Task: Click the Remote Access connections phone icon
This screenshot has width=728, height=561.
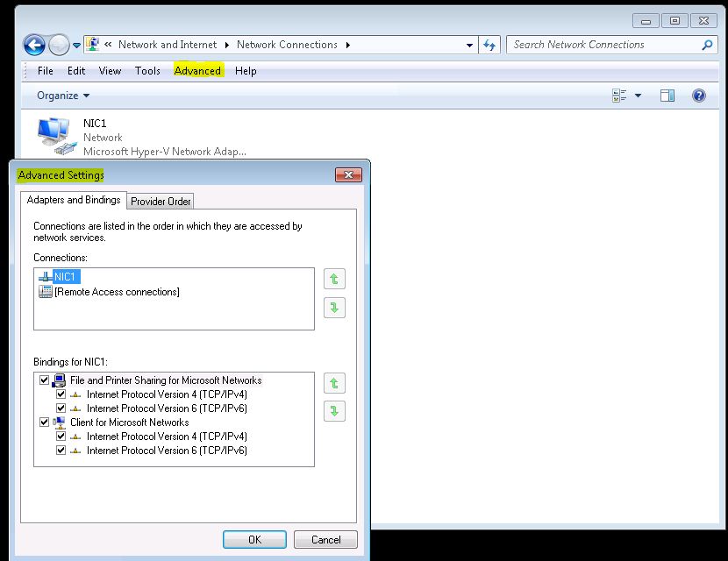Action: (x=46, y=292)
